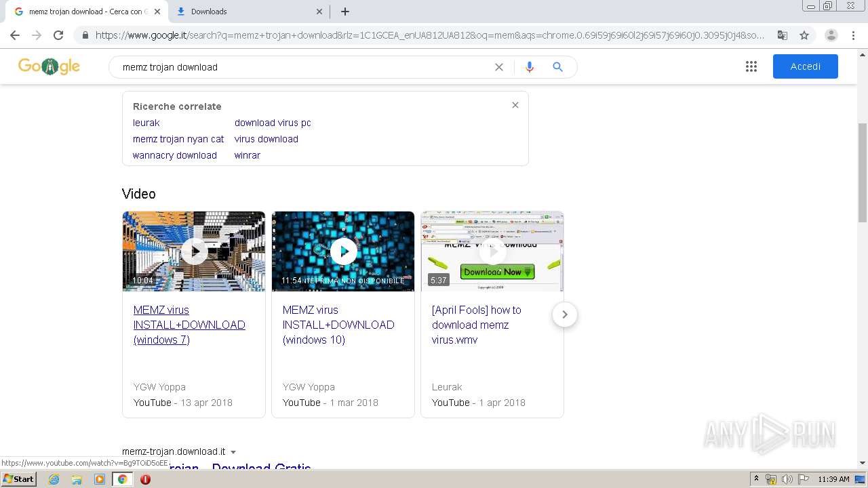This screenshot has height=488, width=868.
Task: Open media player from taskbar
Action: 100,479
